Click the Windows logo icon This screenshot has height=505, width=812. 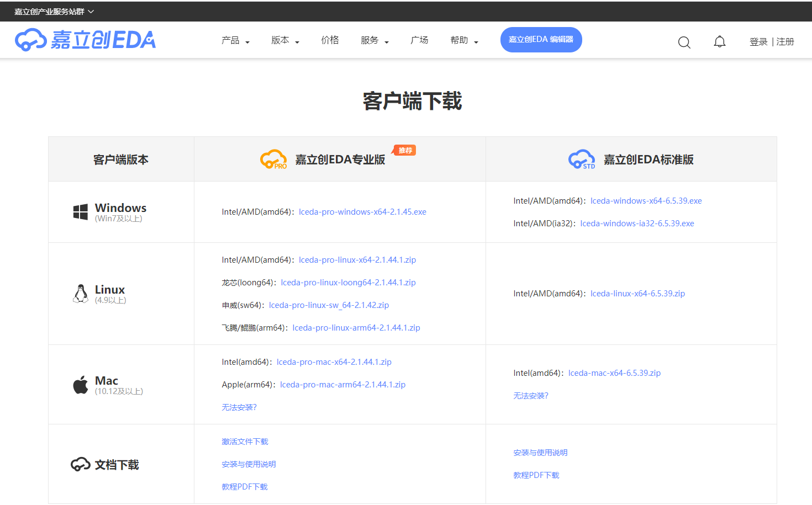point(81,212)
